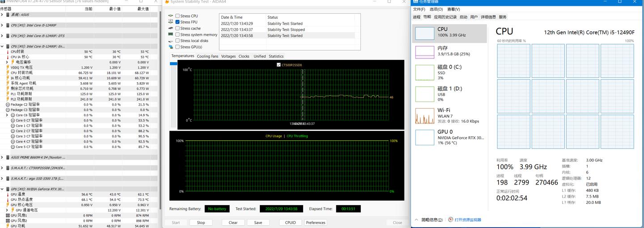The image size is (644, 228).
Task: Enable the Stress CPU checkbox
Action: (x=178, y=16)
